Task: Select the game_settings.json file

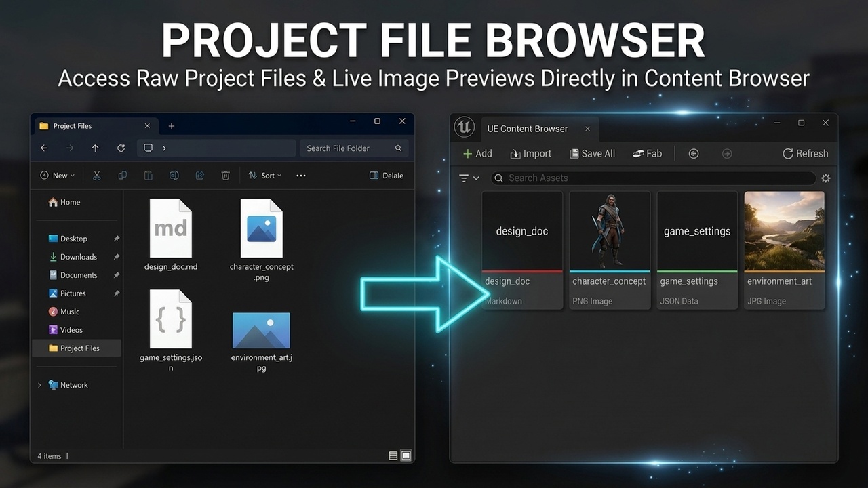Action: [x=171, y=331]
